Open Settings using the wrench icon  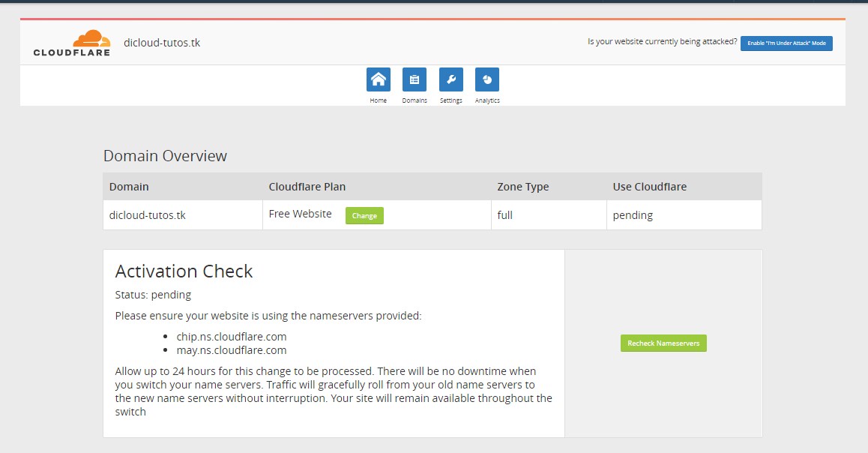tap(450, 78)
